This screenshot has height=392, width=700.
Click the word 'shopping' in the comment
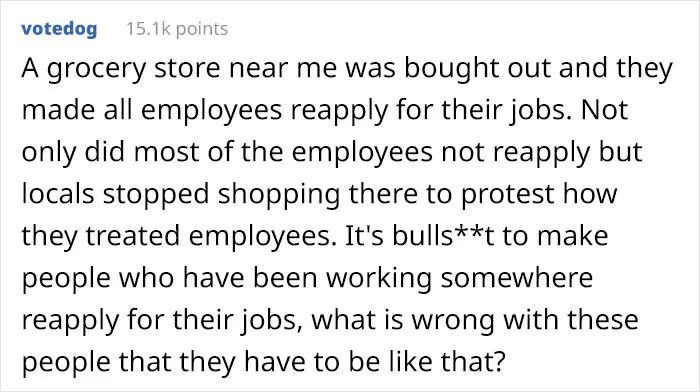coord(278,195)
